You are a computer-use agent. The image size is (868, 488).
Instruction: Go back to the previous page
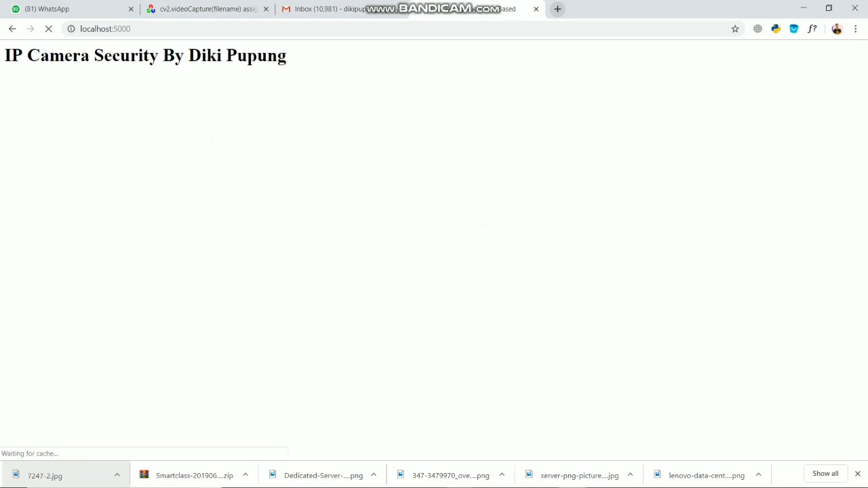click(x=12, y=28)
